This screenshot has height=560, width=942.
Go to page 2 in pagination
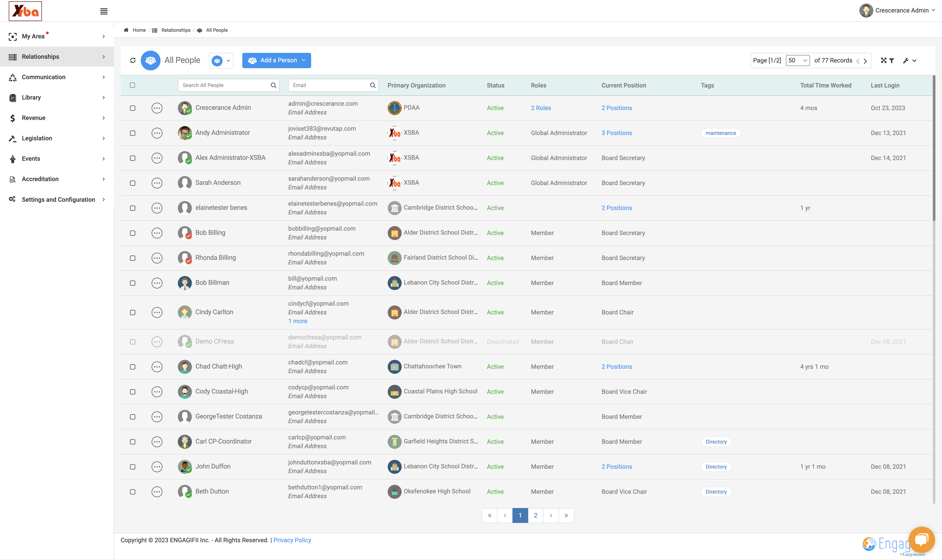point(536,515)
